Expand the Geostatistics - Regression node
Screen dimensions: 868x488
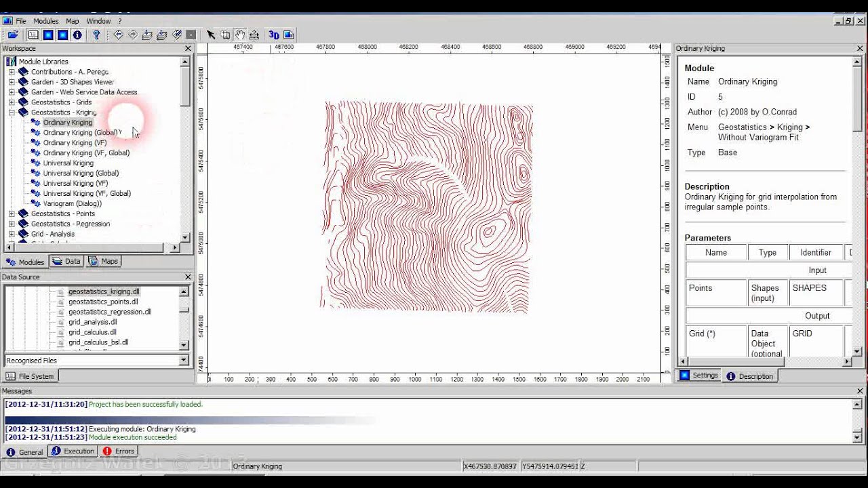coord(12,224)
